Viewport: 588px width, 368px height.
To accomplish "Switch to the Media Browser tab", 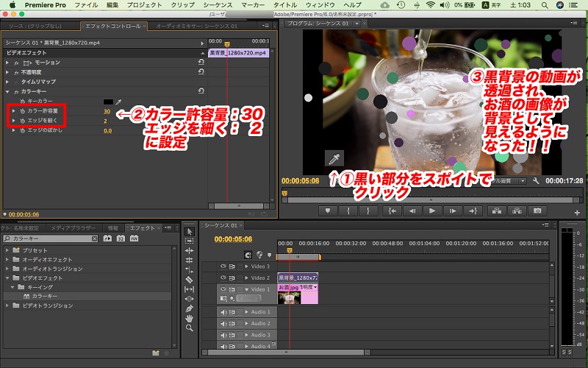I will tap(73, 228).
